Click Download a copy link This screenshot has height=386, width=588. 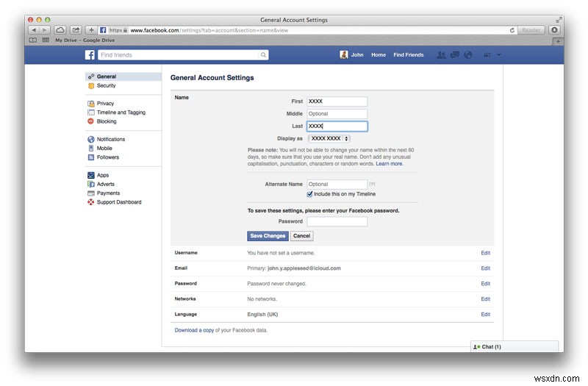pyautogui.click(x=194, y=330)
